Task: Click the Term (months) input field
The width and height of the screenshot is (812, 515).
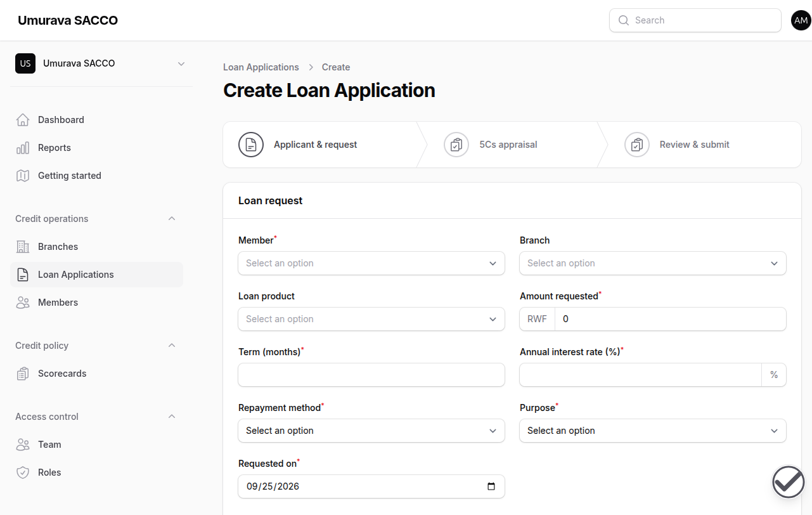Action: 371,375
